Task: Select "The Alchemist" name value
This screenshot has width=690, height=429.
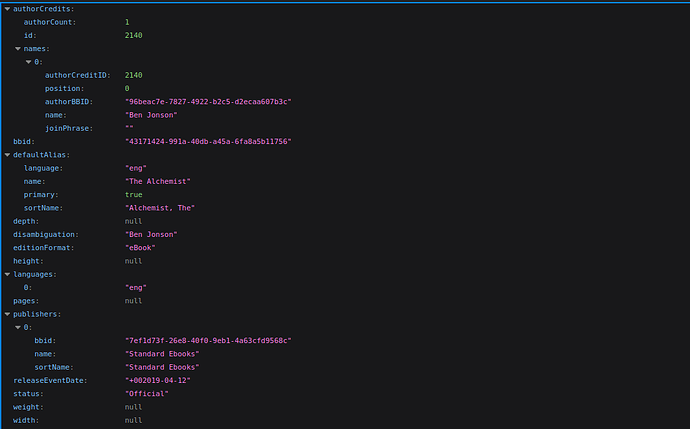Action: (157, 181)
